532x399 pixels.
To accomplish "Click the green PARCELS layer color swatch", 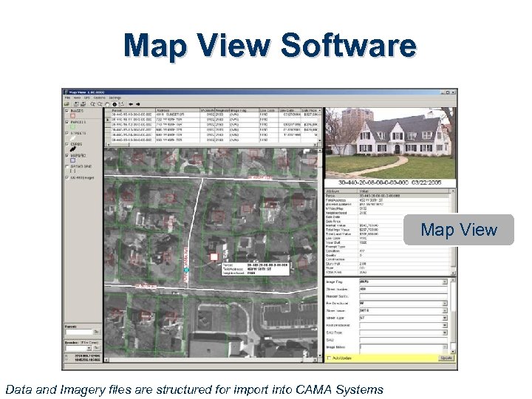I will tap(72, 127).
